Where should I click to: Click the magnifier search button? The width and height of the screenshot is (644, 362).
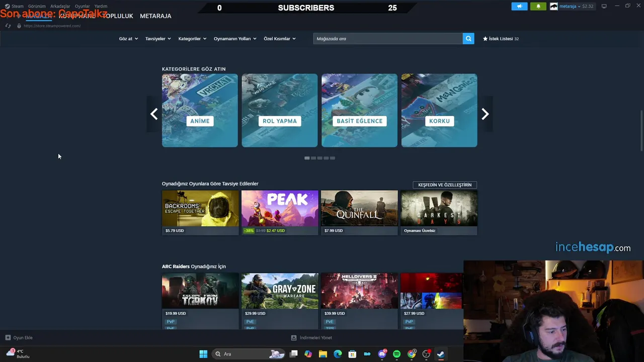pyautogui.click(x=468, y=39)
